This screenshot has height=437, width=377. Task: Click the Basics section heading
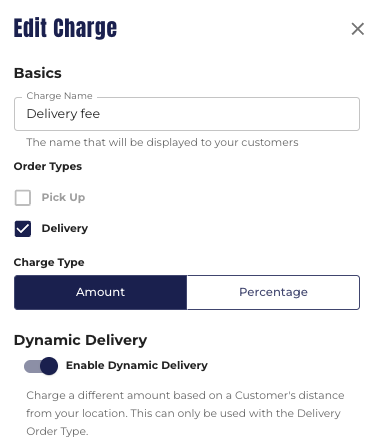click(38, 73)
